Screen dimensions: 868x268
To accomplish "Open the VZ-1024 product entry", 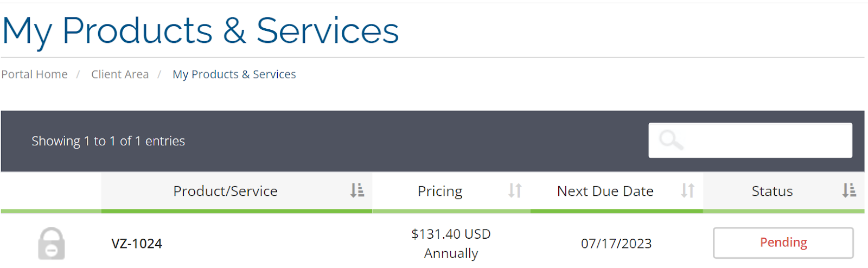I will (137, 244).
